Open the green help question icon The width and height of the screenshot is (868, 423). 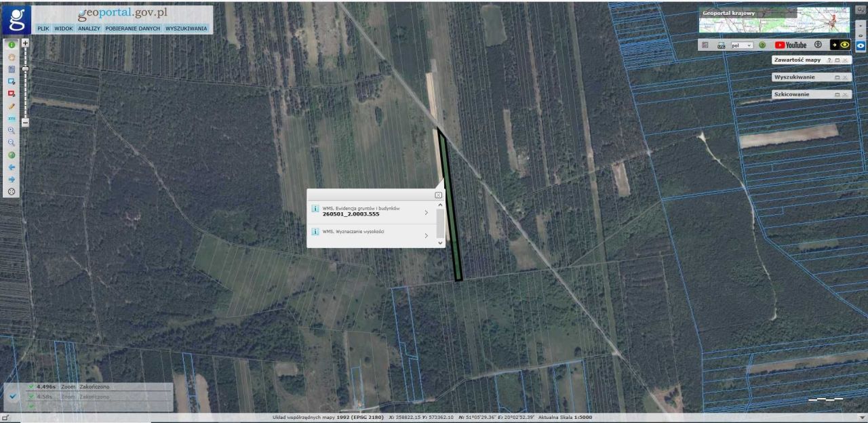point(762,45)
